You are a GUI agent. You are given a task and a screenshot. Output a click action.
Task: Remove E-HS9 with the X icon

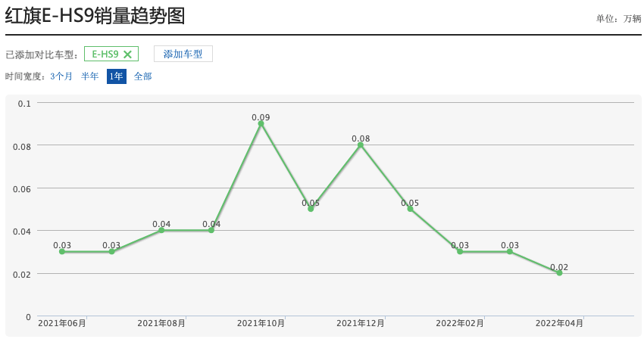[x=128, y=54]
